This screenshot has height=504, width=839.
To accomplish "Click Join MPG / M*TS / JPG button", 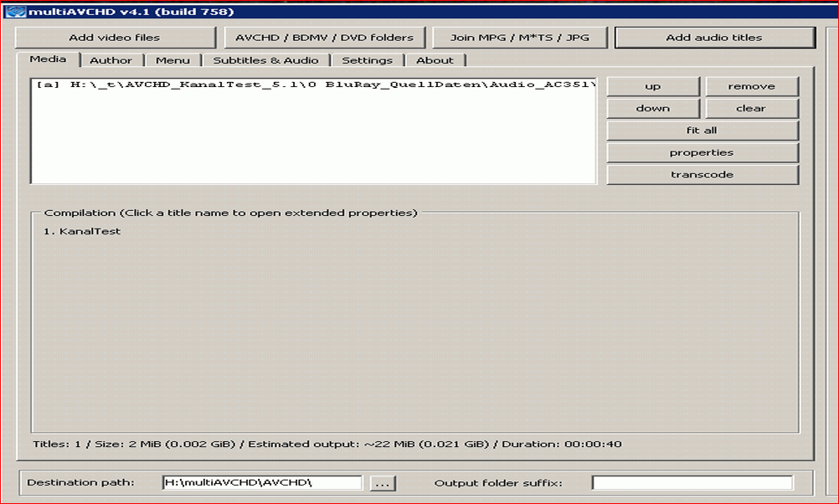I will click(x=520, y=38).
